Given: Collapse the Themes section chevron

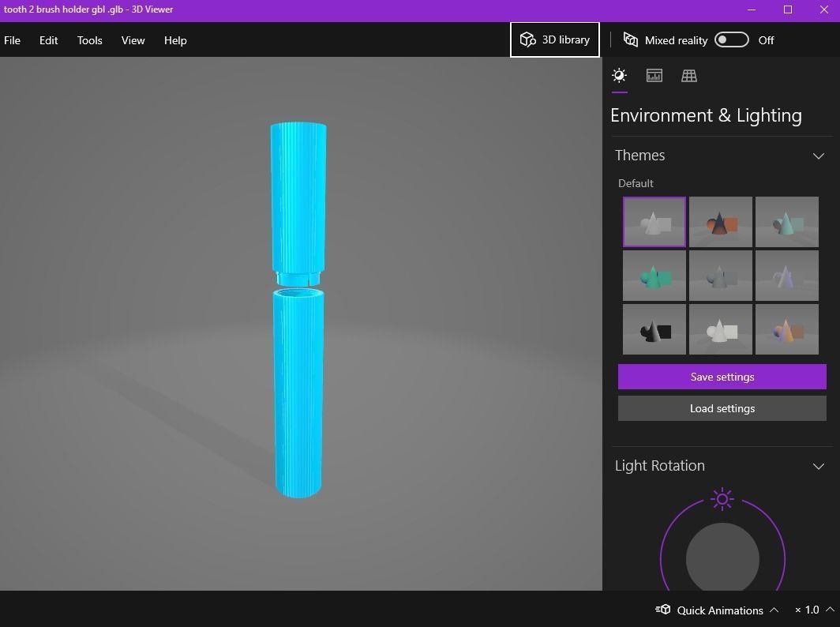Looking at the screenshot, I should tap(819, 156).
